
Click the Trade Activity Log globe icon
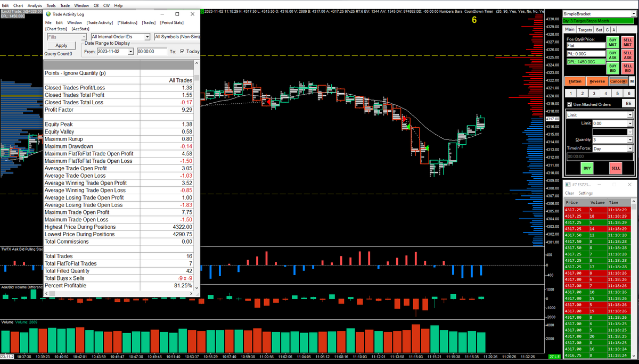(x=48, y=14)
